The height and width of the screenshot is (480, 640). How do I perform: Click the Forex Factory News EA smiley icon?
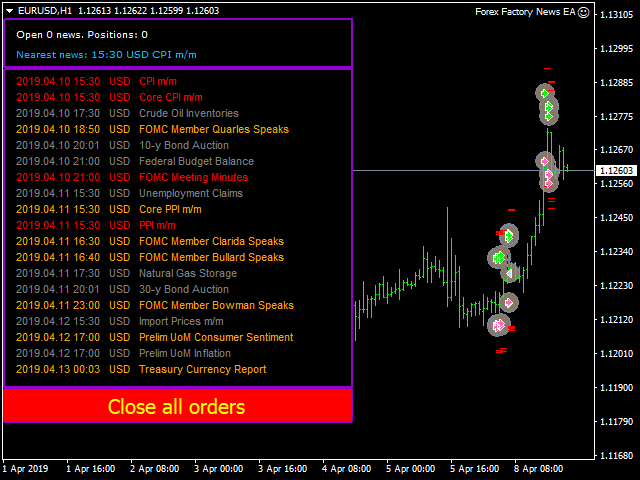584,12
